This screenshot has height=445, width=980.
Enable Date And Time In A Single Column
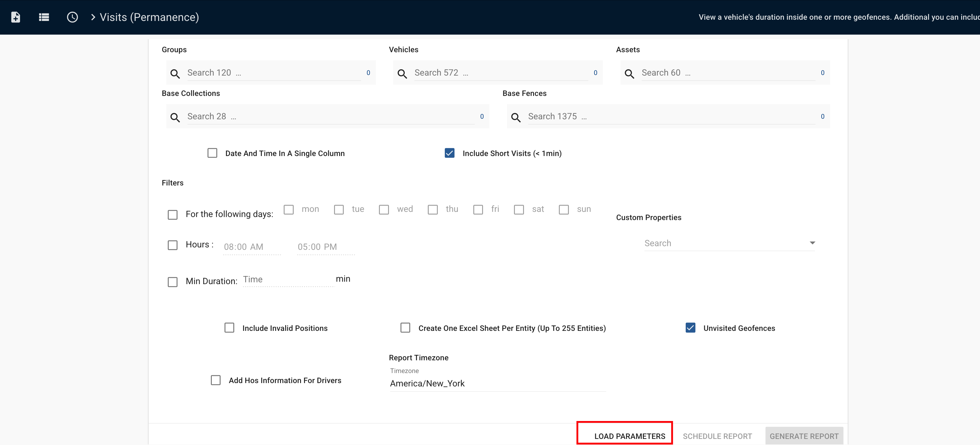(212, 153)
